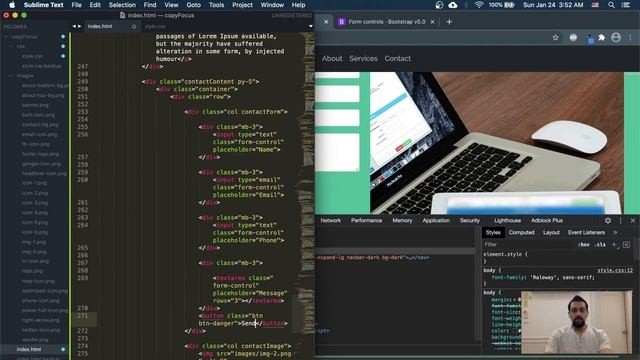This screenshot has height=360, width=640.
Task: Open the Find menu
Action: click(150, 5)
